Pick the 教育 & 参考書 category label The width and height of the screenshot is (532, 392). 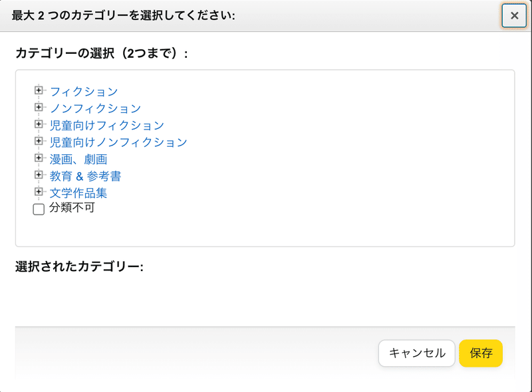click(x=85, y=176)
